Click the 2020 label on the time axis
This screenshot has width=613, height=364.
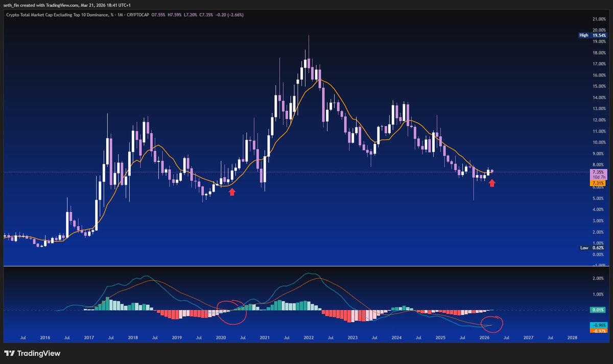tap(221, 338)
